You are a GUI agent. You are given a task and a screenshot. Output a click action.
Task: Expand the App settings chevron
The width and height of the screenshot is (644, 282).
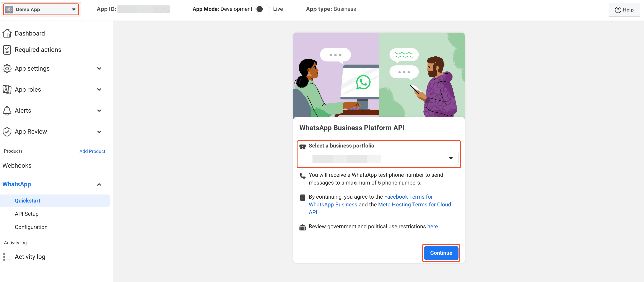coord(99,68)
